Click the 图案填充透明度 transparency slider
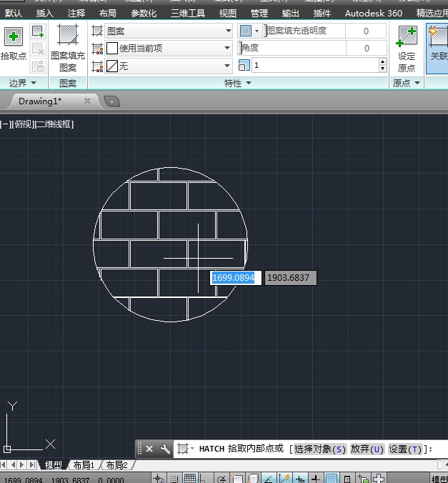This screenshot has width=448, height=483. point(304,31)
